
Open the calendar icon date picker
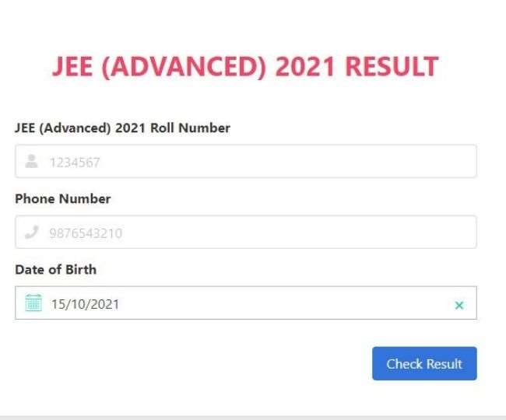coord(33,303)
